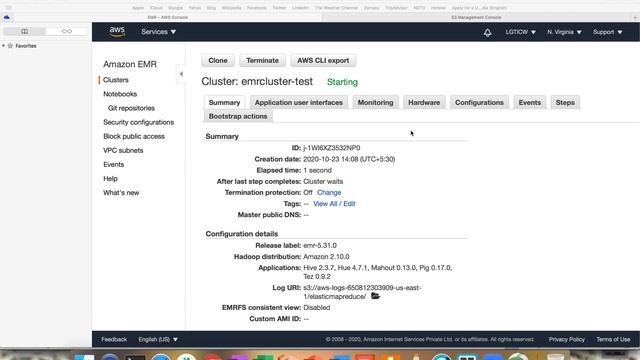Screen dimensions: 640x360
Task: Open VPC subnets page
Action: (x=123, y=150)
